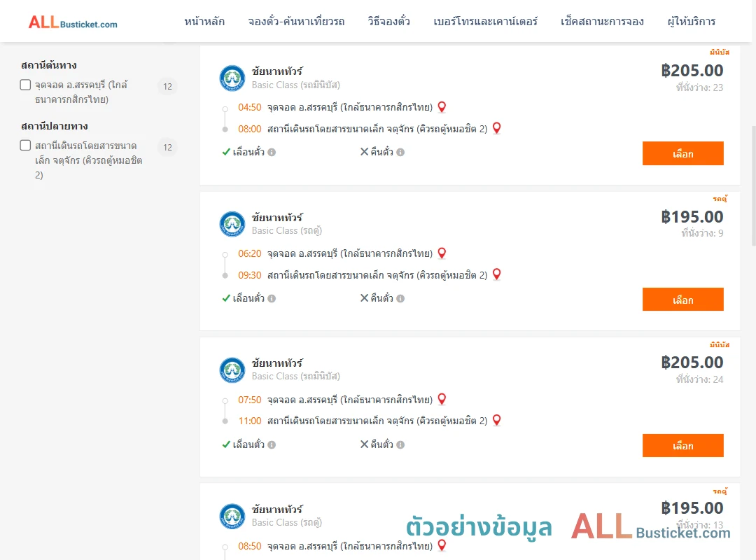Click Basic Class (รถมินิบัส) on 07:50 trip
756x560 pixels.
(x=296, y=376)
